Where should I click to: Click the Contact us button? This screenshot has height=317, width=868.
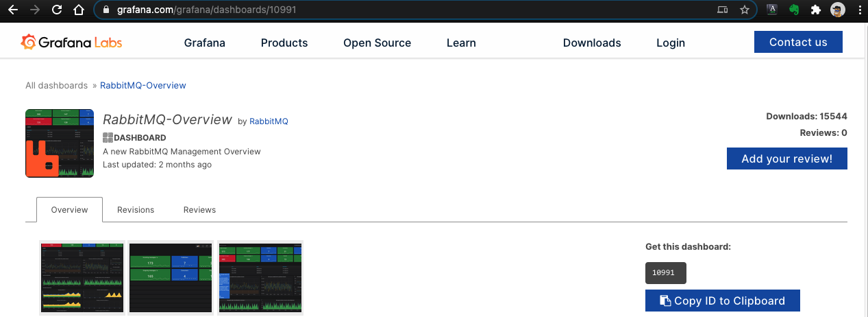(798, 42)
